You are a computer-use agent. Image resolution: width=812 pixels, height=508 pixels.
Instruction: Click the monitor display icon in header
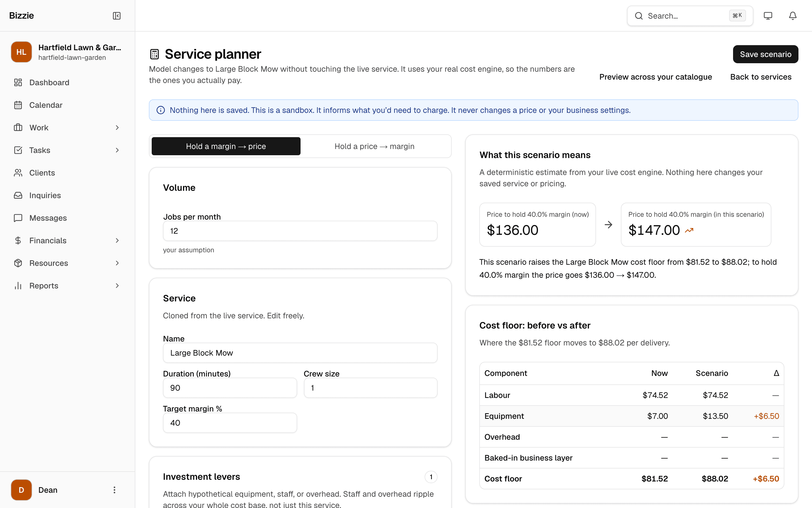[x=768, y=16]
